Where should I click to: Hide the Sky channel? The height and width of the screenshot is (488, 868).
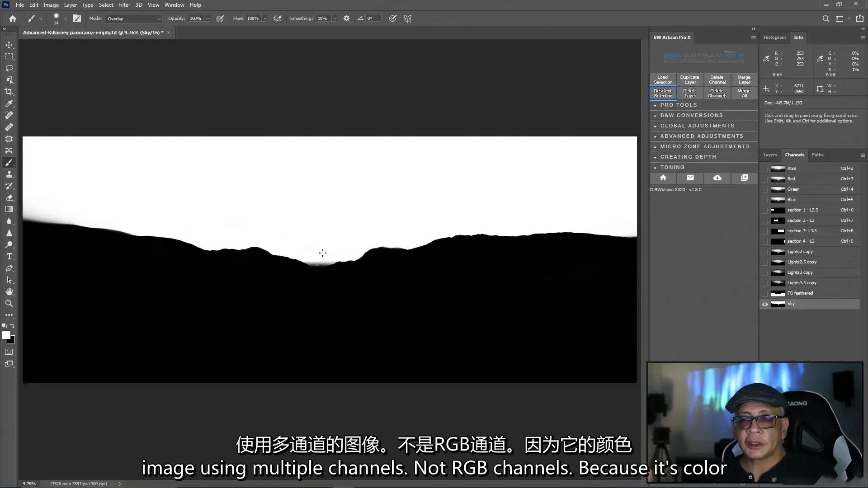pos(765,304)
